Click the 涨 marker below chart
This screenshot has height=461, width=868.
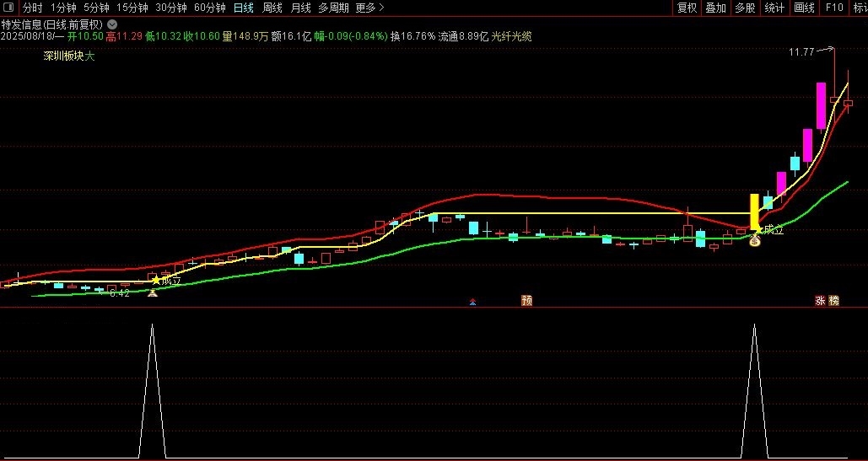(x=820, y=301)
